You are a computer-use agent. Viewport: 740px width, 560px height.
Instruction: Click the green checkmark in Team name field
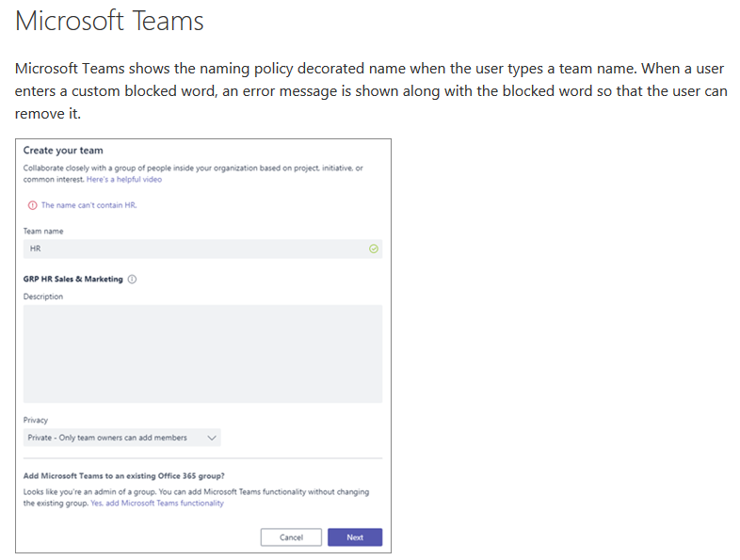pyautogui.click(x=374, y=249)
